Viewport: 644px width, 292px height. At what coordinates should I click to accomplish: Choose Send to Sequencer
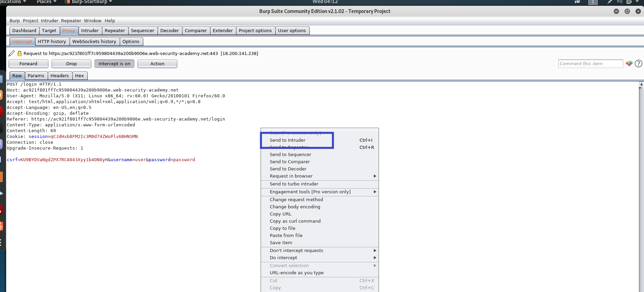pyautogui.click(x=320, y=155)
